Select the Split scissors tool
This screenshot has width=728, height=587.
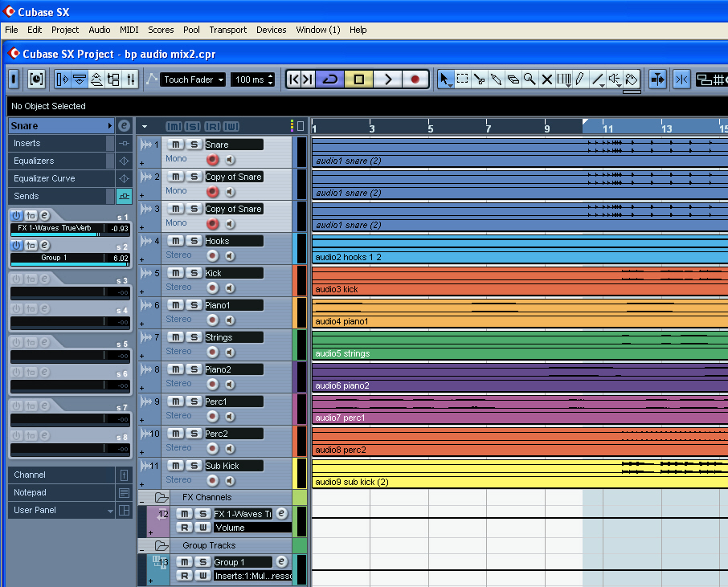point(479,79)
